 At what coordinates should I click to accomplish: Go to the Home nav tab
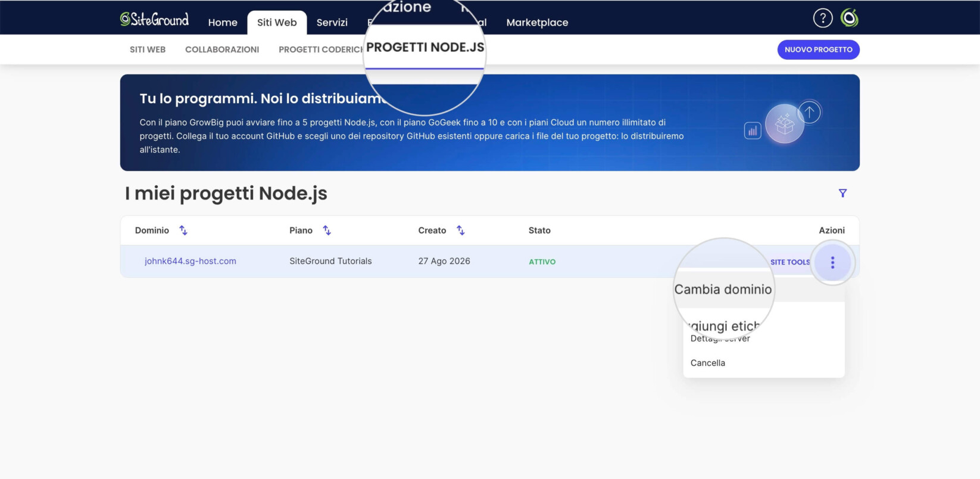click(223, 23)
